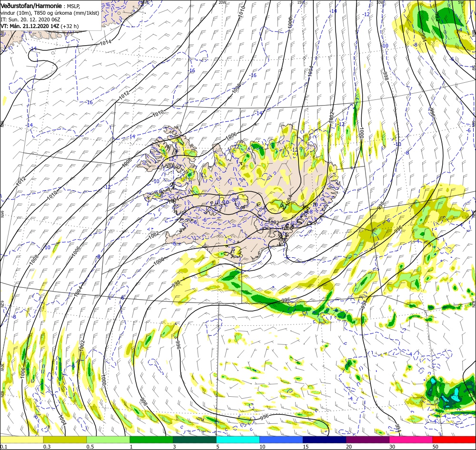Choose the navy 15–20 mm legend swatch
Viewport: 476px width, 450px height.
coord(325,440)
